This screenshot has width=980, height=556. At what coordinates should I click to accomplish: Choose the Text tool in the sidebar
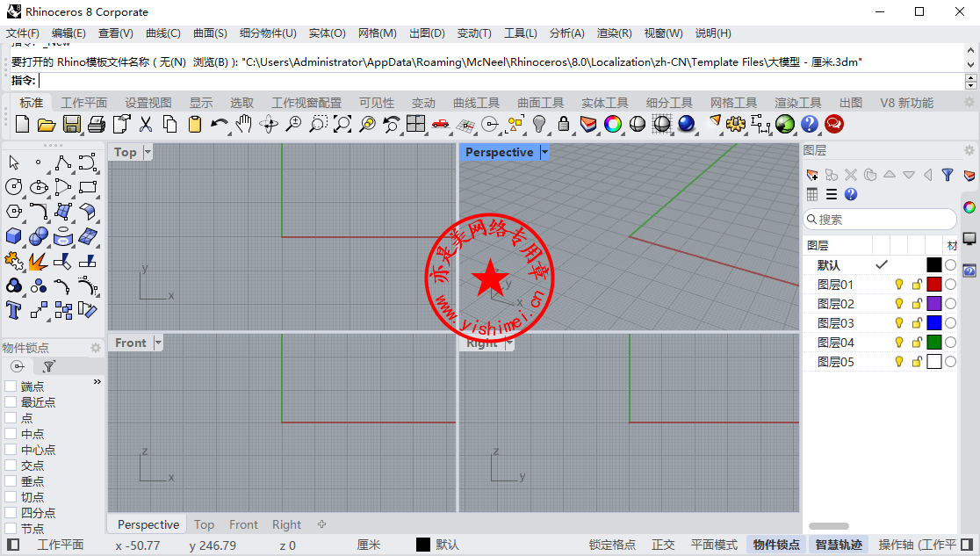click(x=14, y=310)
